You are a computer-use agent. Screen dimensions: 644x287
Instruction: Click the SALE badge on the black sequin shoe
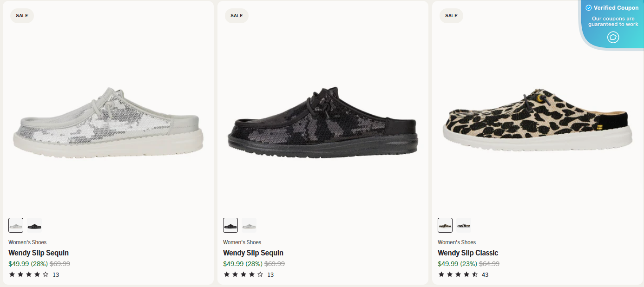(x=237, y=15)
